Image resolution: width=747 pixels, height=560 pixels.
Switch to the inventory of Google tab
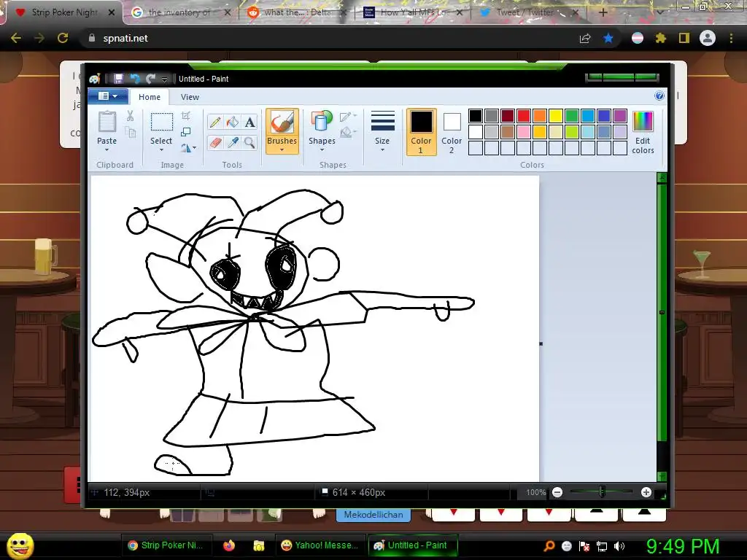[x=179, y=12]
